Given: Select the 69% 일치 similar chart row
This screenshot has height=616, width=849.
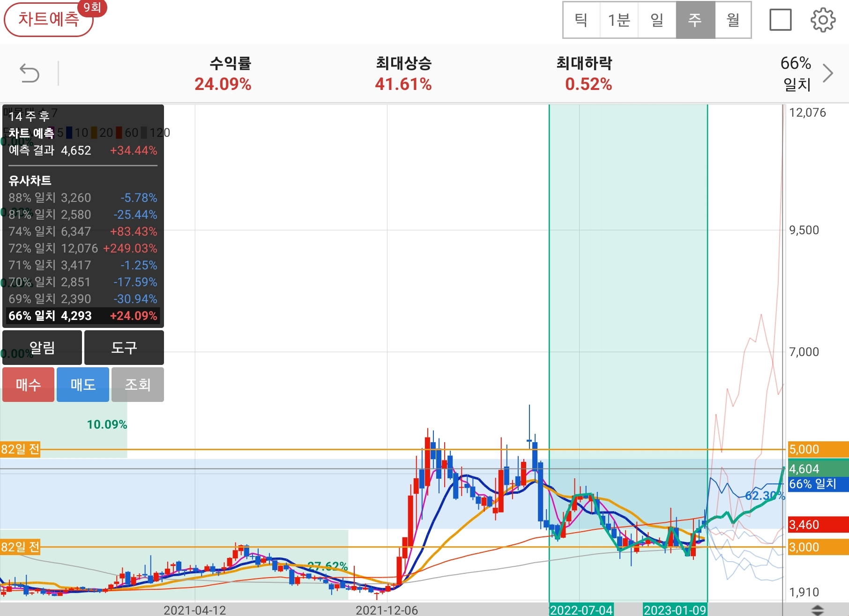Looking at the screenshot, I should 83,299.
